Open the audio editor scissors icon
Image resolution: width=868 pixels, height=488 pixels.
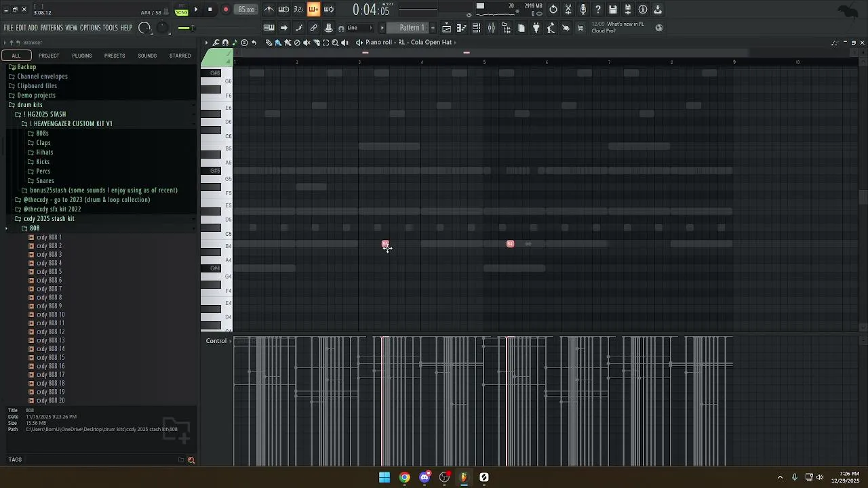(x=568, y=9)
